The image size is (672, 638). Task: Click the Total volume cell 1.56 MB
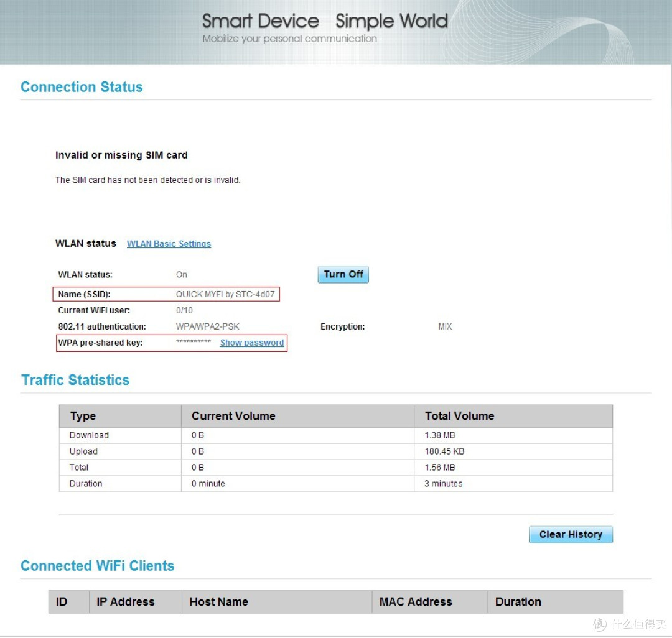pyautogui.click(x=440, y=468)
